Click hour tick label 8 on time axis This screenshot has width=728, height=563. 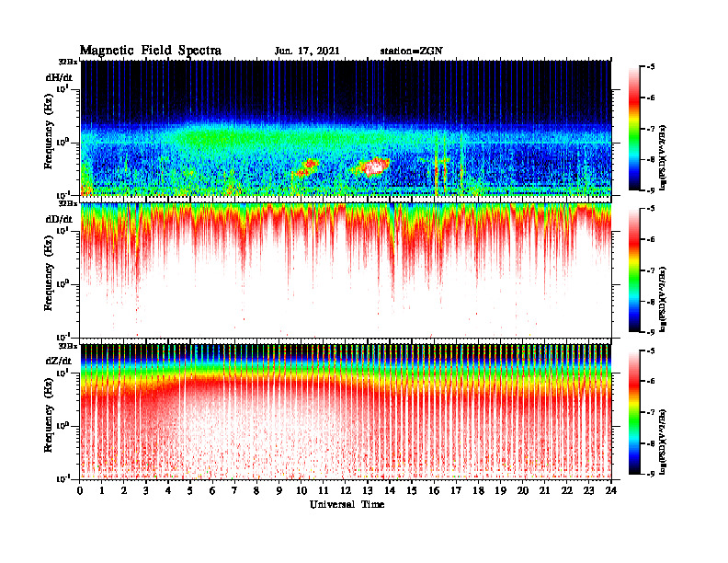click(x=256, y=491)
